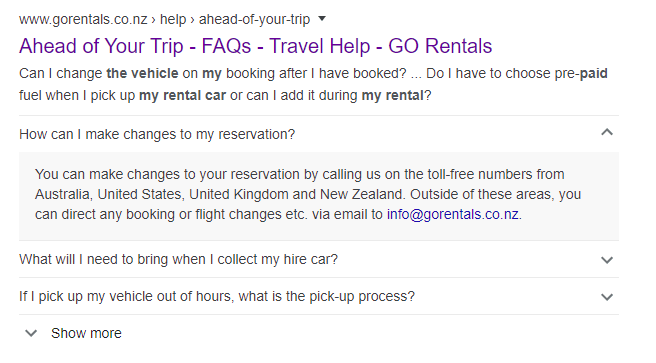Viewport: 656px width, 363px height.
Task: Open the Ahead of Your Trip result title
Action: 255,46
